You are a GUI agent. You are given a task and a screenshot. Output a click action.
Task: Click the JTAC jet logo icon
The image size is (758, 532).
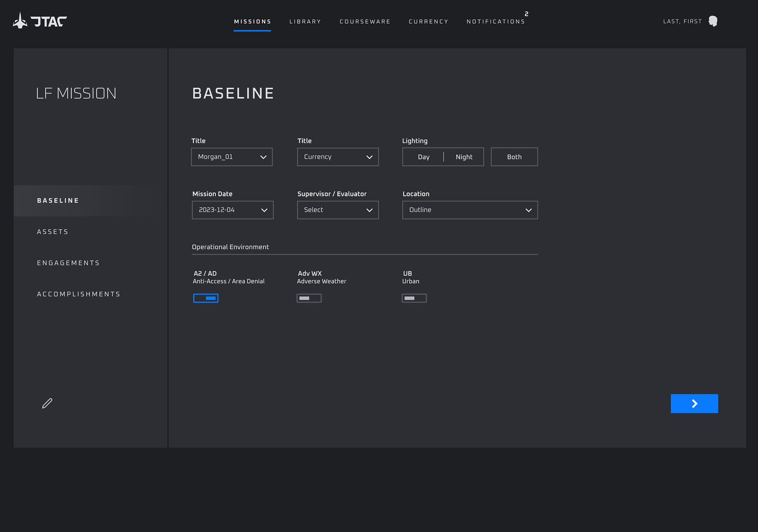point(20,21)
